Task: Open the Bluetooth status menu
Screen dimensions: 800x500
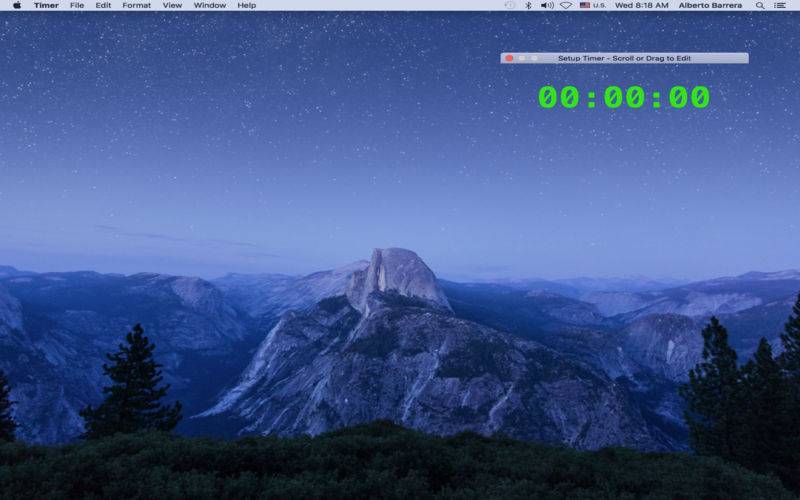Action: click(x=529, y=5)
